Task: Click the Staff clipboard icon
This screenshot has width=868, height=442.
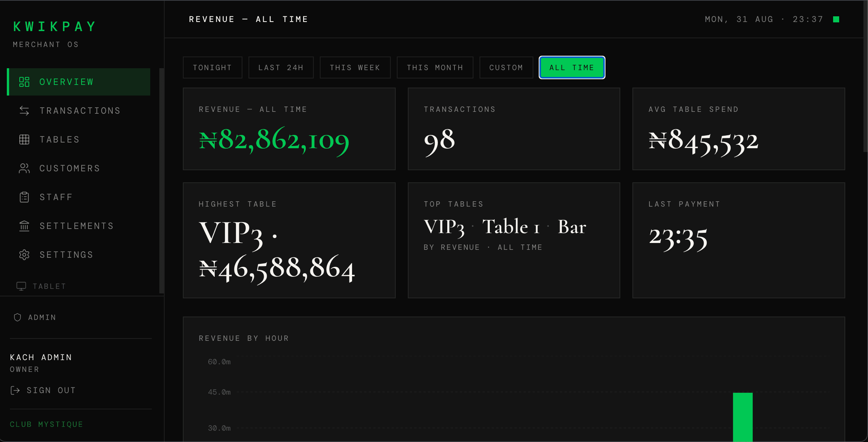Action: pyautogui.click(x=24, y=197)
